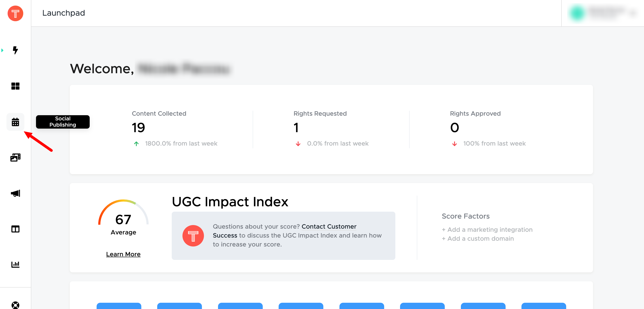Click the Launchpad page title
Image resolution: width=644 pixels, height=309 pixels.
64,13
